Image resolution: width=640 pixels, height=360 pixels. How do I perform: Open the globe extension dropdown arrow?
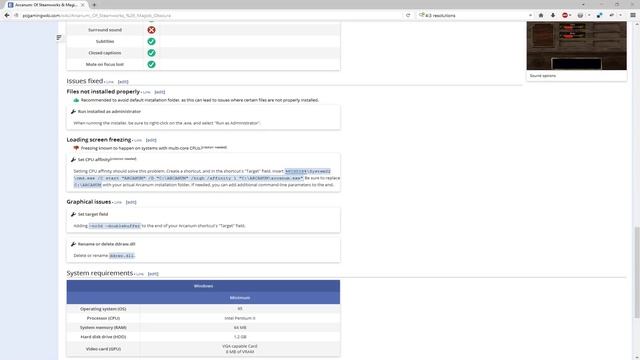click(x=589, y=15)
